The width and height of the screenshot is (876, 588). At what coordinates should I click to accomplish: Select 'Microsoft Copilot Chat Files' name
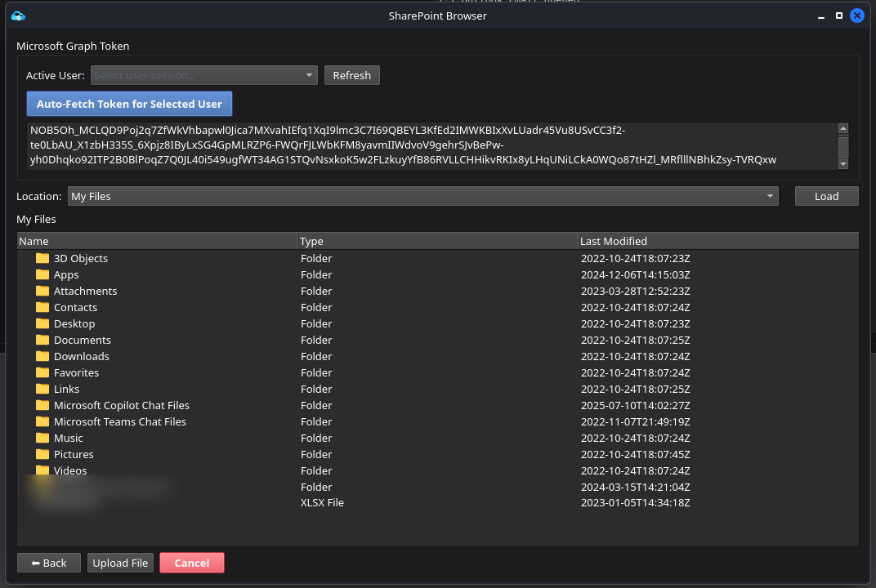tap(121, 405)
